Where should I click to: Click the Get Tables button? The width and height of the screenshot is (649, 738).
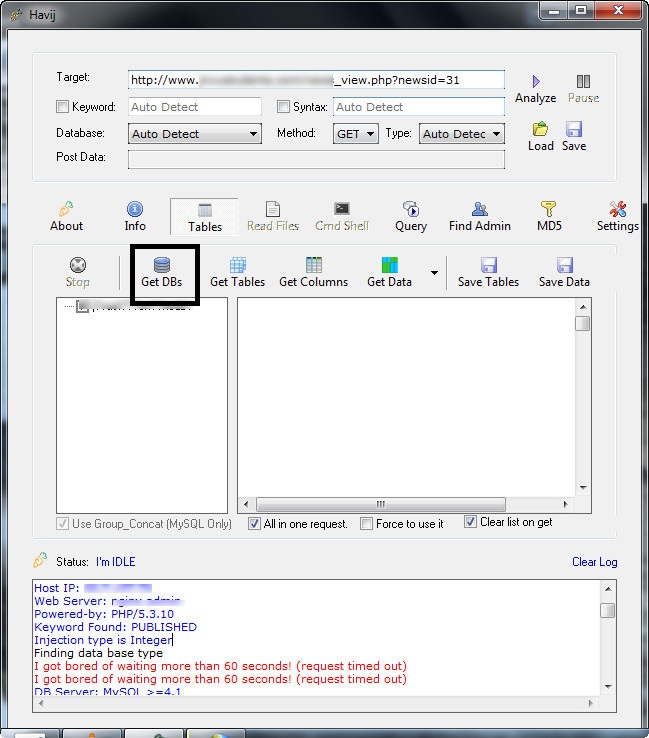pyautogui.click(x=238, y=273)
